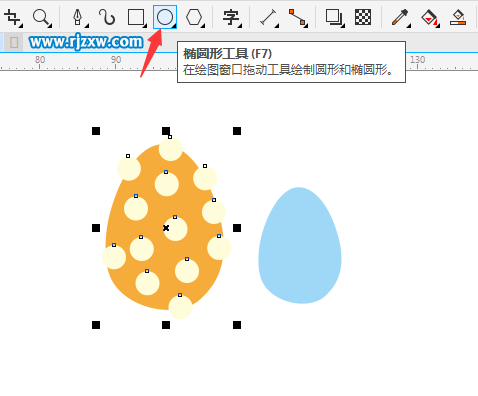Click the top-left selection handle
Screen dimensions: 478x396
[x=96, y=131]
